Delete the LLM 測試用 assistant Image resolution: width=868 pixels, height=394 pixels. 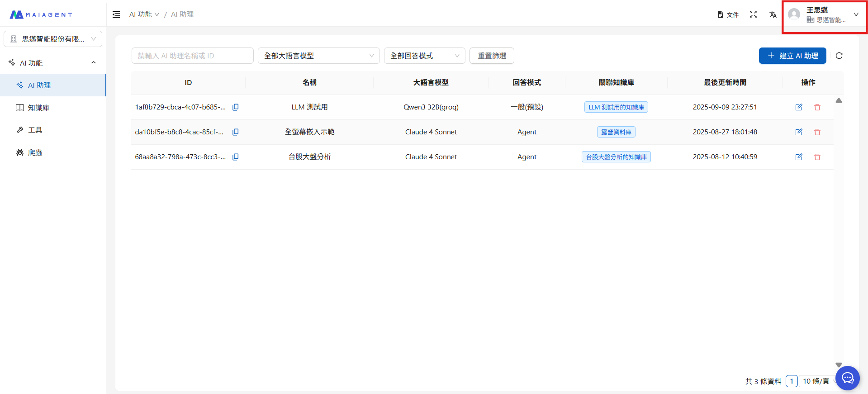[x=817, y=107]
